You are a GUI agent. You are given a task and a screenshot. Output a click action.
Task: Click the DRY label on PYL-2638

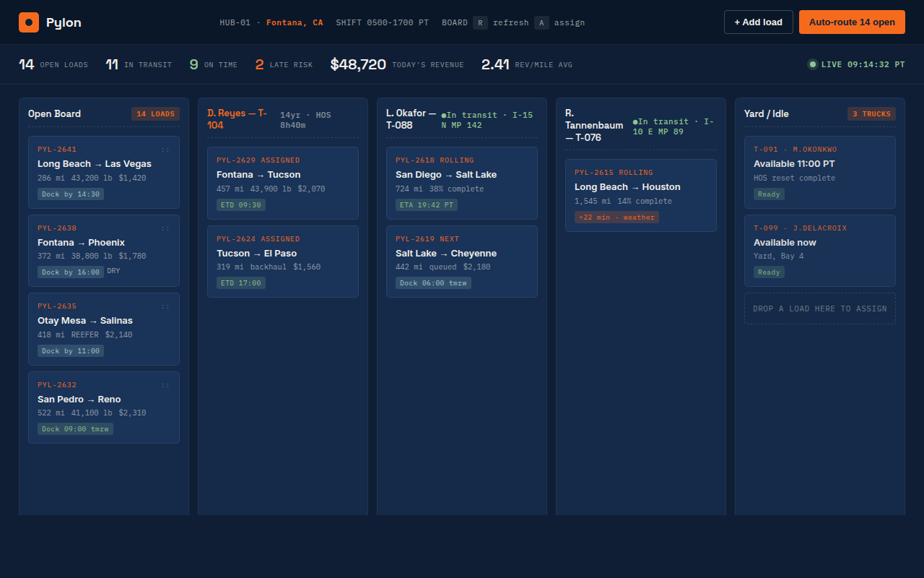(114, 271)
